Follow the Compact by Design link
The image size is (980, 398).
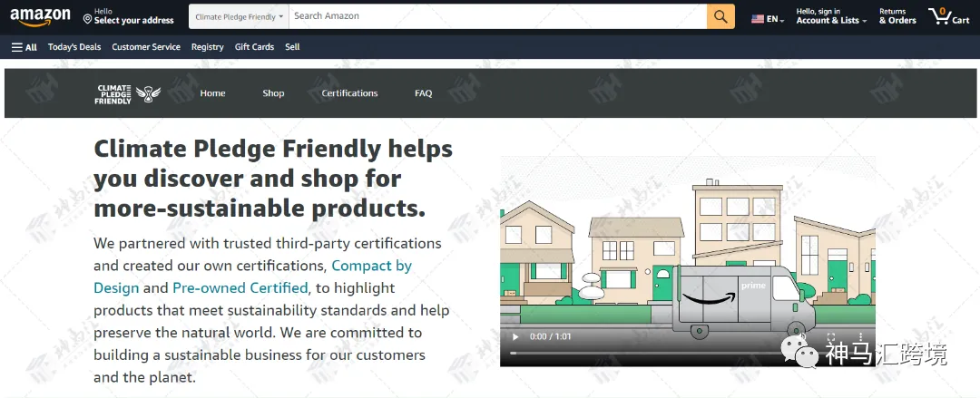(252, 277)
